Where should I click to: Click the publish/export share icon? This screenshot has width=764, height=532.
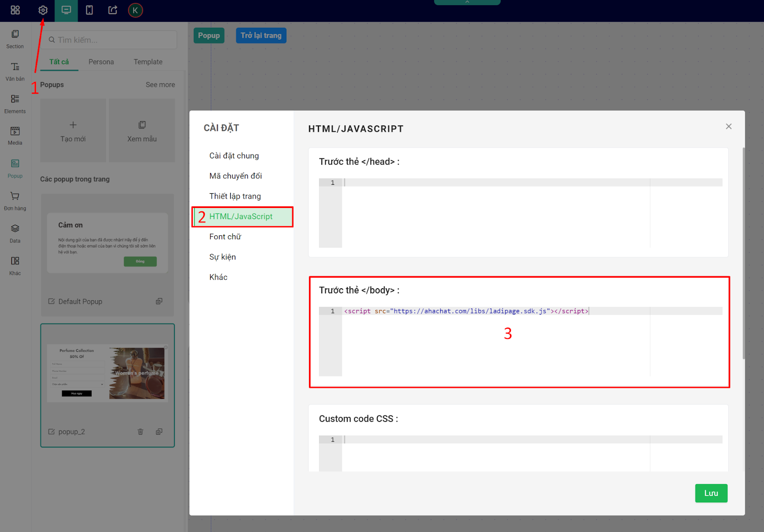click(x=113, y=10)
